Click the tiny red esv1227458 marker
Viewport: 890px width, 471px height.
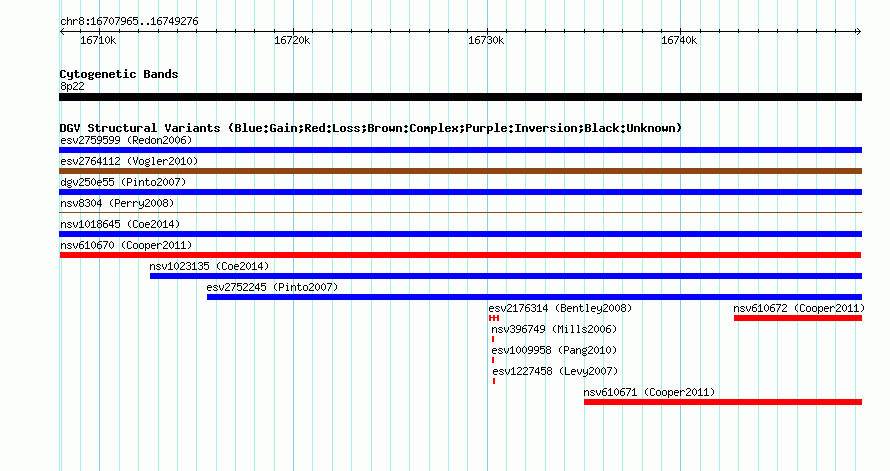(494, 381)
